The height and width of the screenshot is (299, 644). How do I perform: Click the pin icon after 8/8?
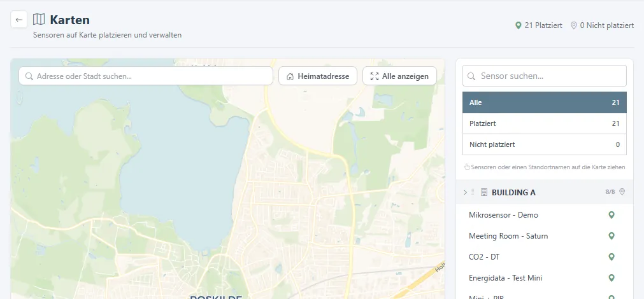622,191
